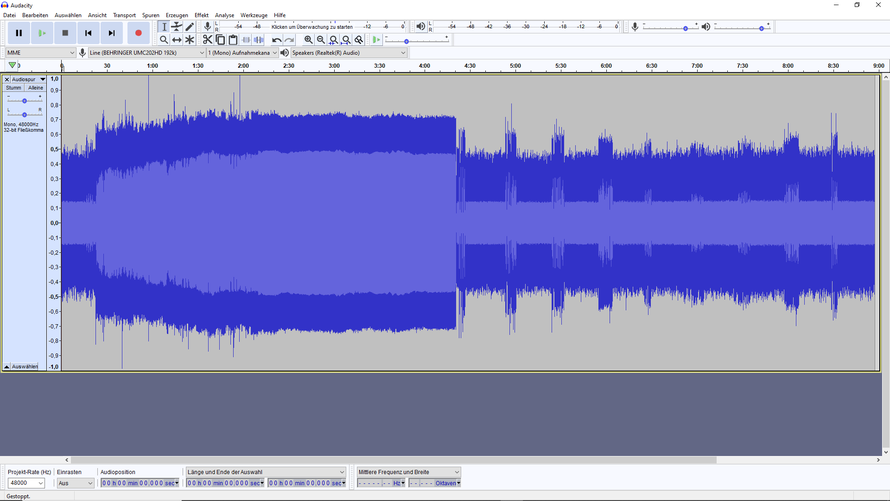Select the Draw pencil tool

(190, 27)
